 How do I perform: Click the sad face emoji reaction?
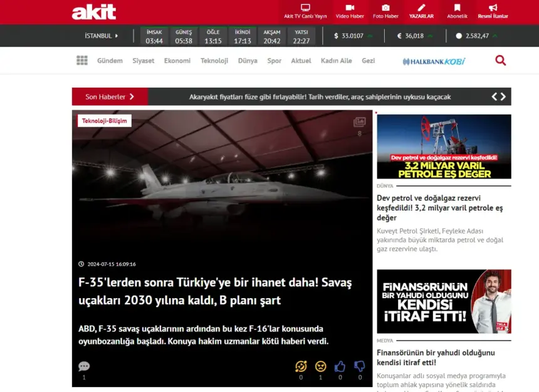point(320,366)
